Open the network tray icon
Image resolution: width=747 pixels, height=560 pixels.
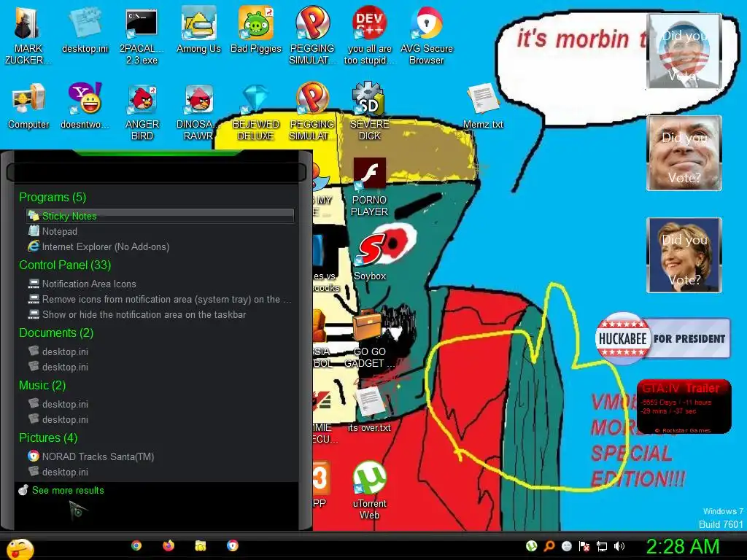tap(602, 546)
